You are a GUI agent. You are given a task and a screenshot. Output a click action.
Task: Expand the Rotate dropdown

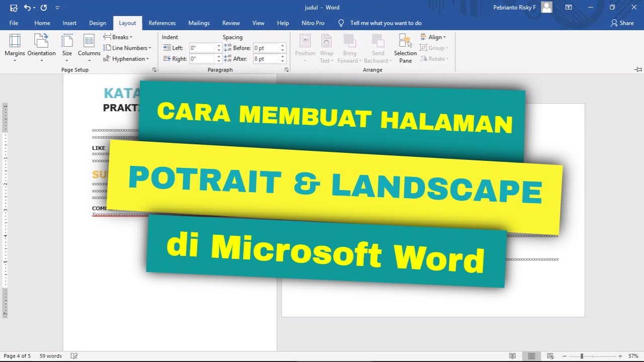[434, 59]
